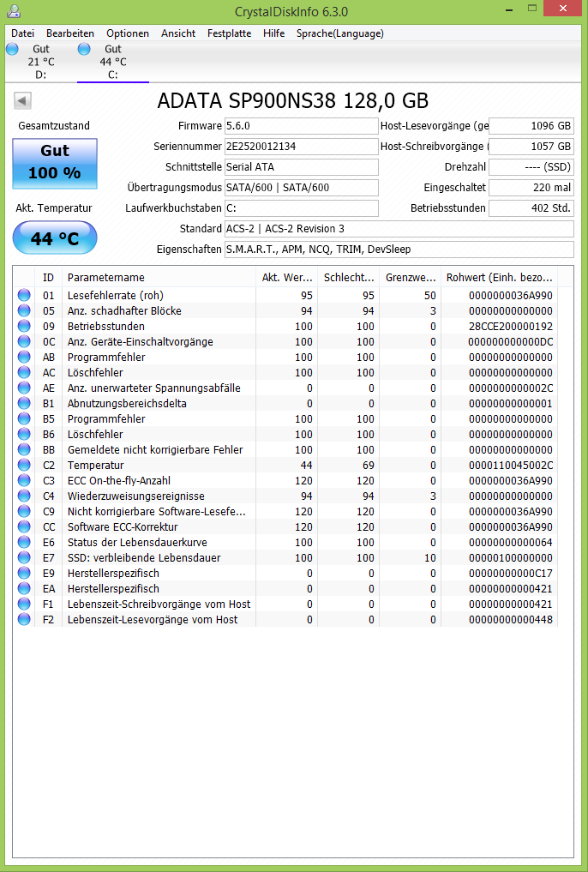The image size is (588, 872).
Task: Click raw value 000110045002C
Action: tap(511, 465)
